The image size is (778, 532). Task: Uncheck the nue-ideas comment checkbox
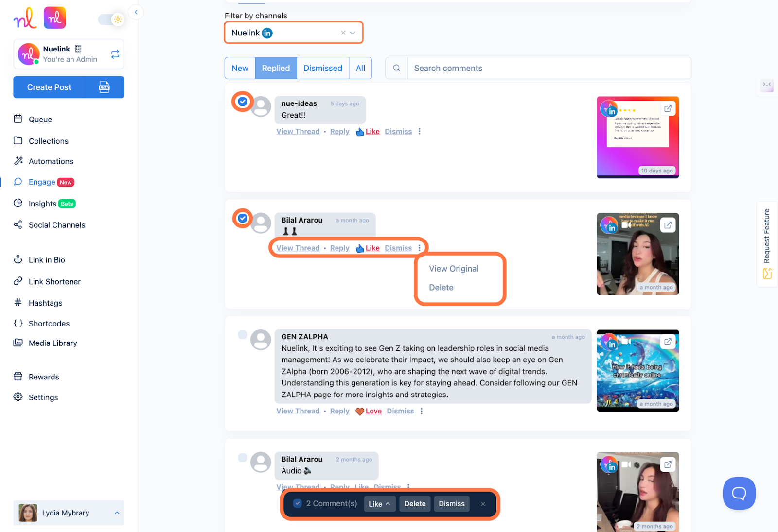tap(242, 102)
